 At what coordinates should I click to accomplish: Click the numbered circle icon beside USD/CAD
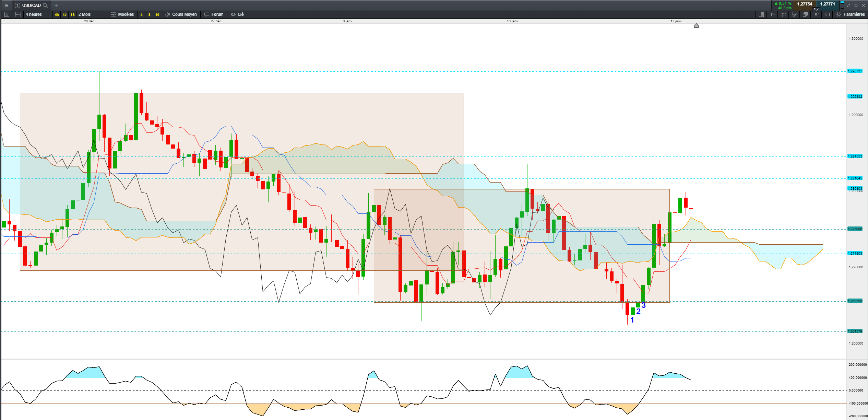pos(17,5)
